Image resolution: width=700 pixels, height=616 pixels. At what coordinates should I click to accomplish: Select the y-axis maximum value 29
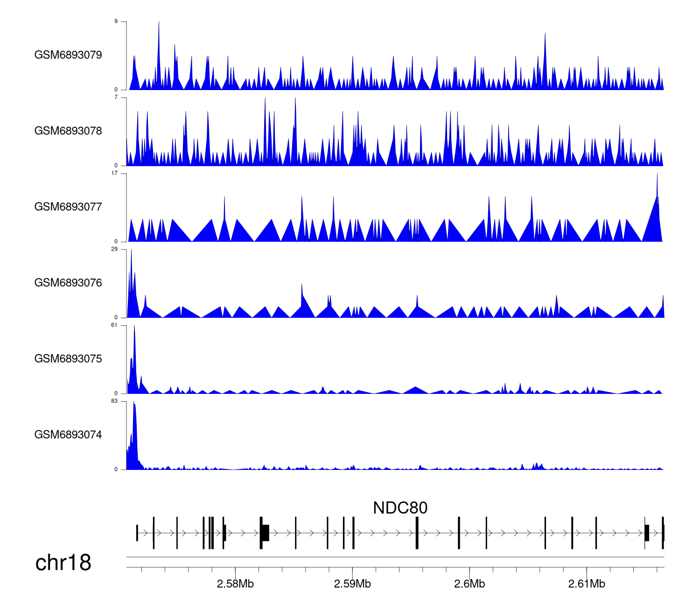pyautogui.click(x=114, y=249)
